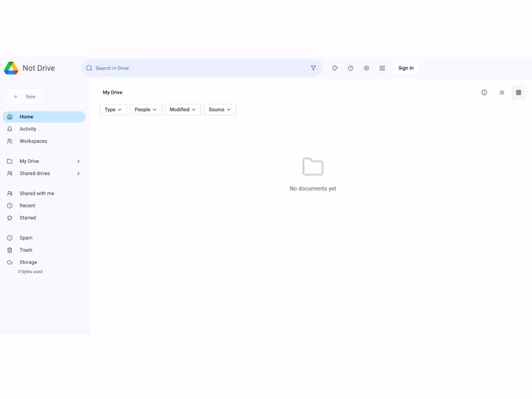Viewport: 532px width, 399px height.
Task: Open the Recent sidebar entry
Action: (x=27, y=206)
